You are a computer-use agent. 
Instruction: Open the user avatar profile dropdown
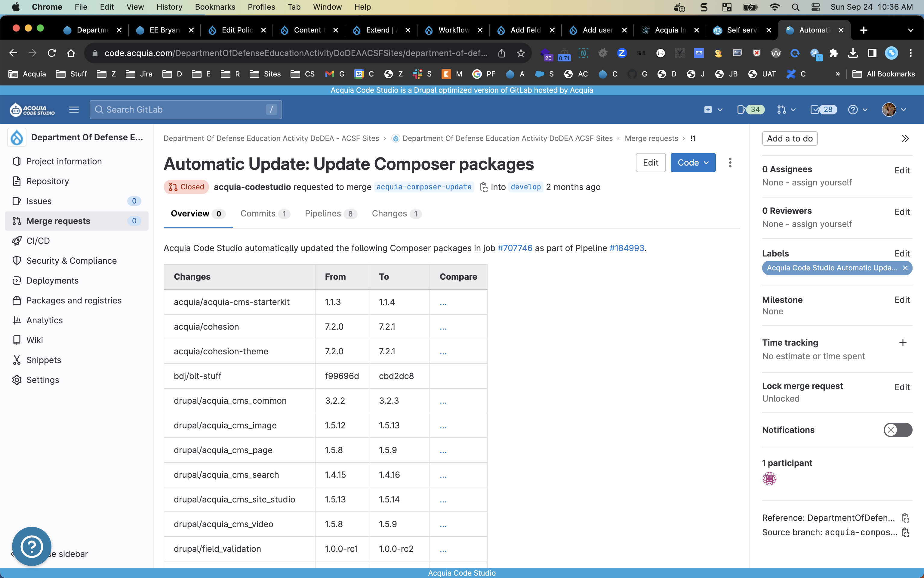[x=894, y=110]
